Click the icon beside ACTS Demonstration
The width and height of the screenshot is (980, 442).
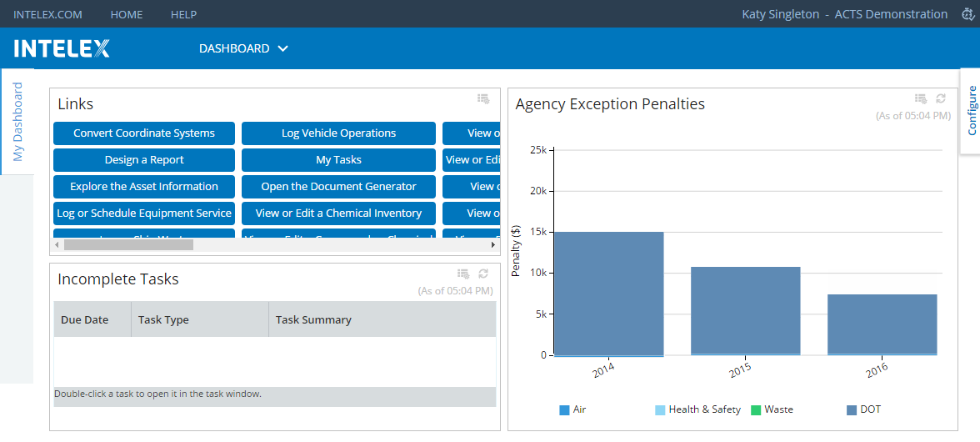[x=967, y=13]
